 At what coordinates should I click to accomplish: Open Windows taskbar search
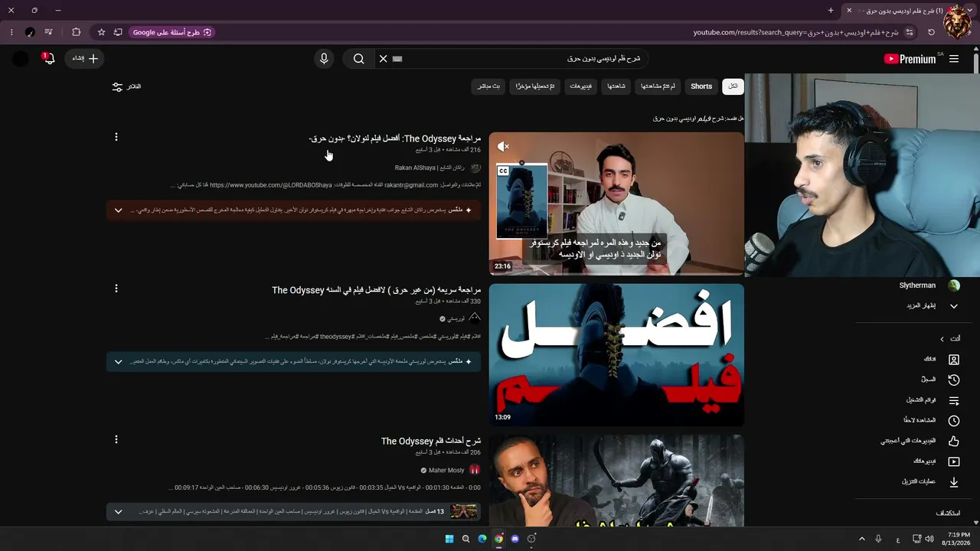[465, 539]
